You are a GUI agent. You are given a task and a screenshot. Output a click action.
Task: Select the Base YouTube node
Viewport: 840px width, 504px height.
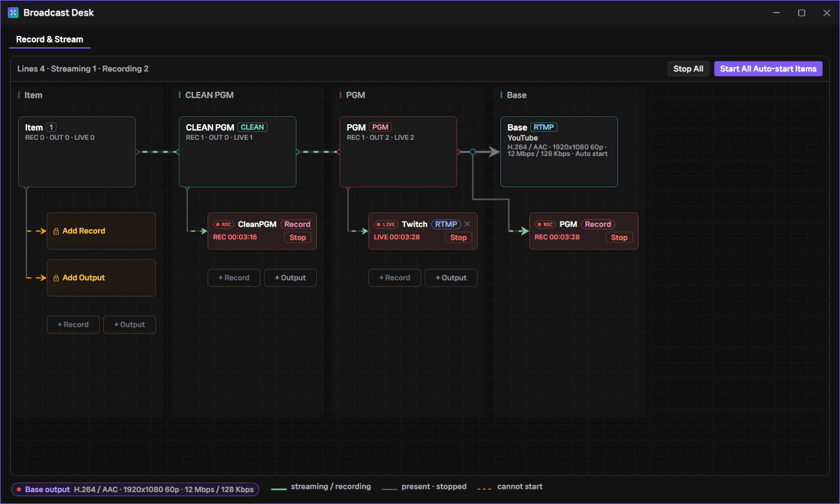pos(559,152)
